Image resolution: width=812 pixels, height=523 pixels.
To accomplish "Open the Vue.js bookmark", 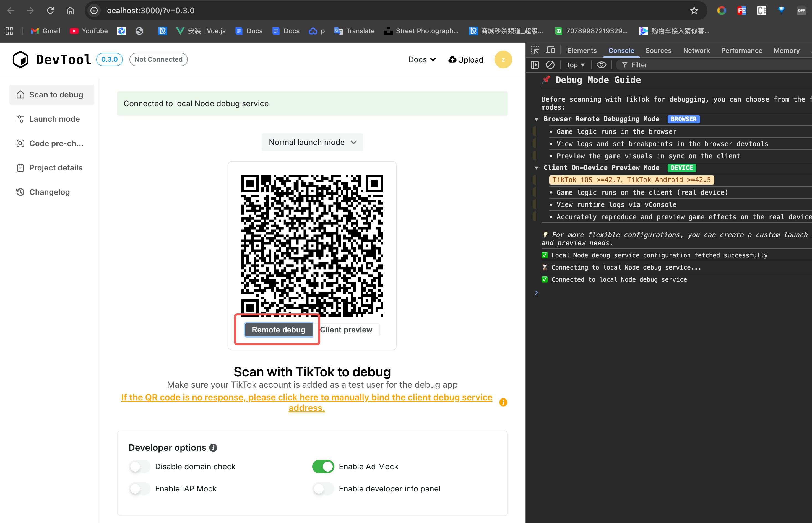I will 201,31.
